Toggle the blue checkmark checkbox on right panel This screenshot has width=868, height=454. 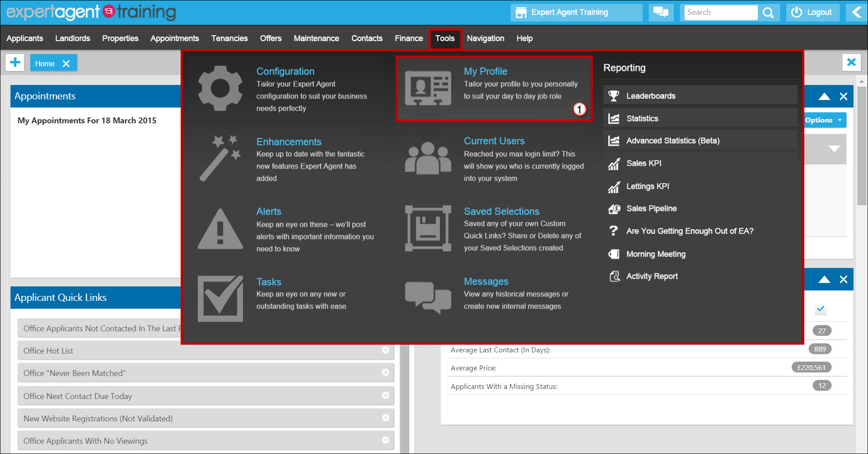(x=821, y=309)
